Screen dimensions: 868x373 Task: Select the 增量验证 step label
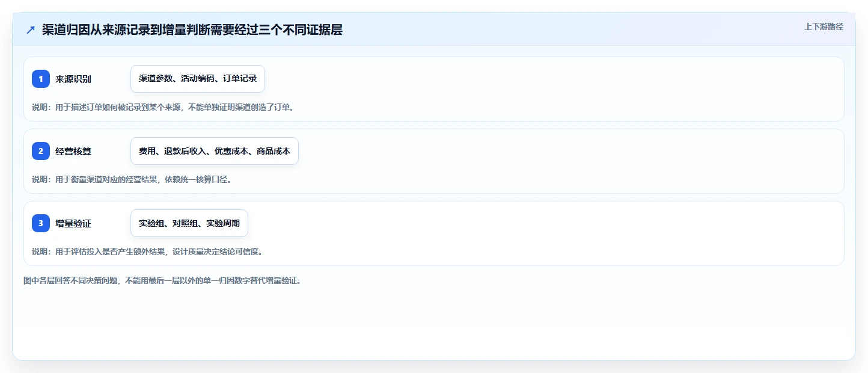point(73,223)
